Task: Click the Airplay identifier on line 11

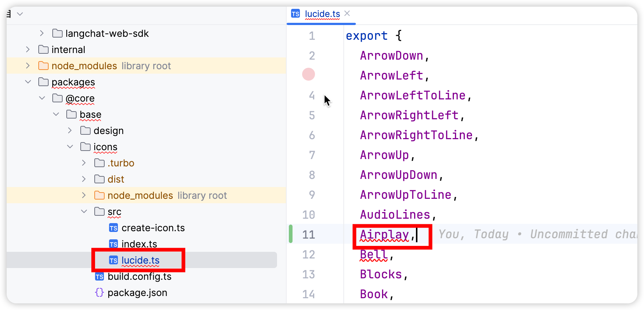Action: click(384, 235)
